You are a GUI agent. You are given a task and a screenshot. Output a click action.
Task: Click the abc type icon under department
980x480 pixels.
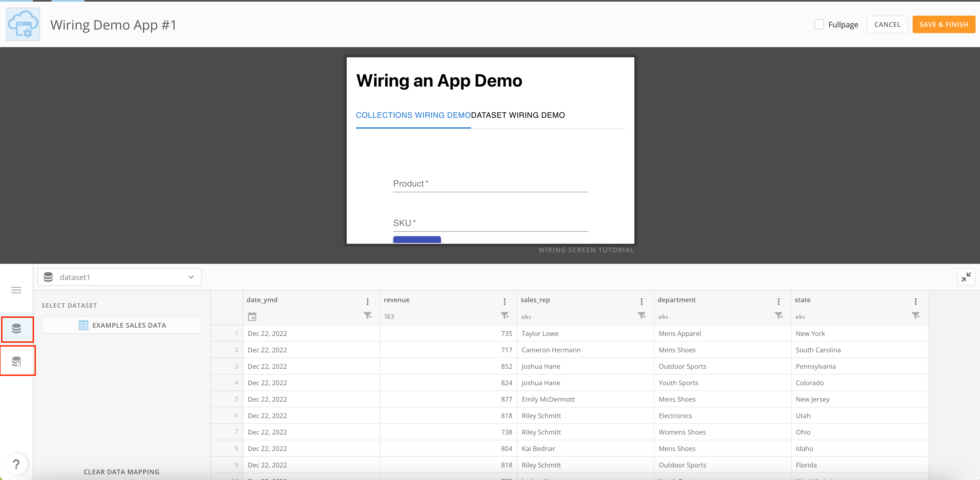tap(663, 316)
